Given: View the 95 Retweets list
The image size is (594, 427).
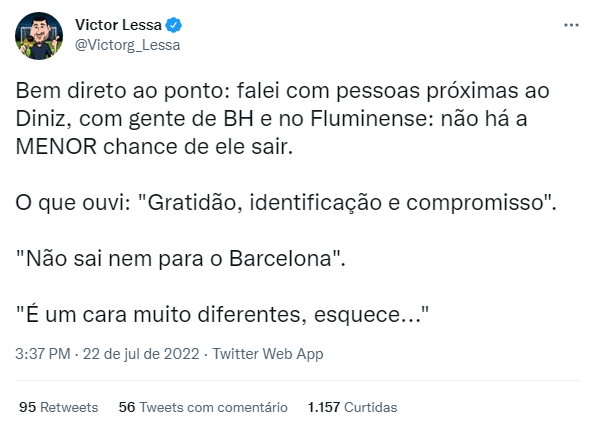Looking at the screenshot, I should (x=59, y=407).
